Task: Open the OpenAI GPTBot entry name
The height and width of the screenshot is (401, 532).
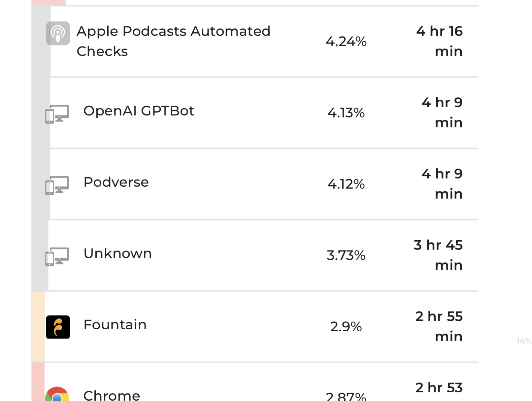Action: [139, 111]
